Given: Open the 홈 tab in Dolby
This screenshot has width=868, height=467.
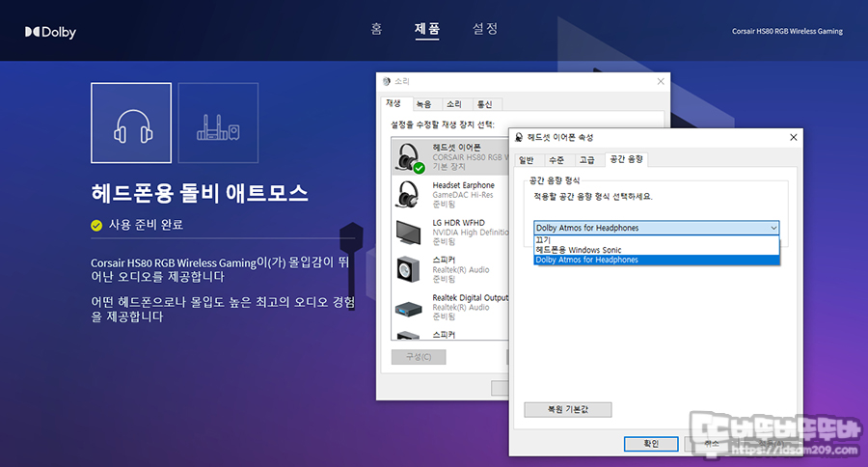Looking at the screenshot, I should point(376,29).
